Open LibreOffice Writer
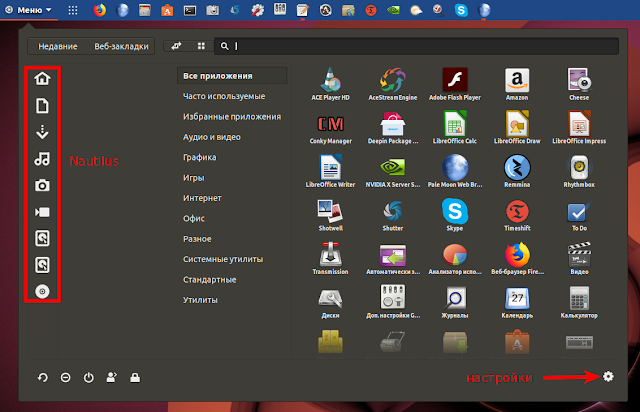Image resolution: width=640 pixels, height=412 pixels. click(x=331, y=171)
